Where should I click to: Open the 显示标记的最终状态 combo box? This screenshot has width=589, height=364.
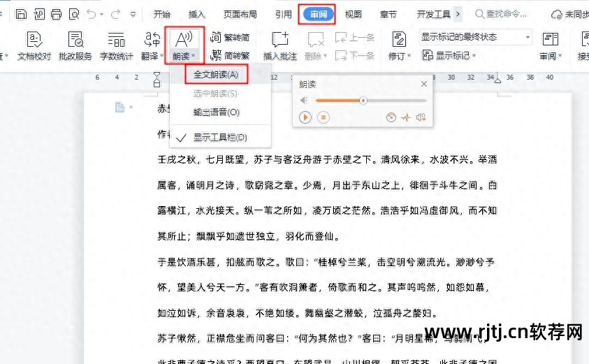click(x=476, y=37)
